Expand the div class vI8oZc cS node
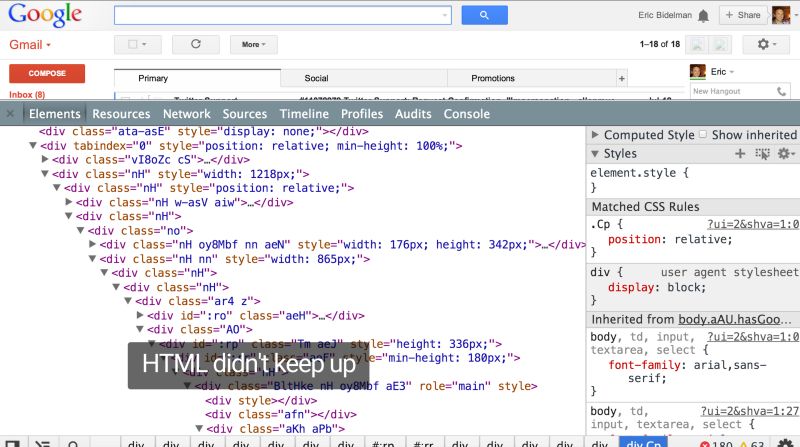The width and height of the screenshot is (800, 447). point(45,159)
